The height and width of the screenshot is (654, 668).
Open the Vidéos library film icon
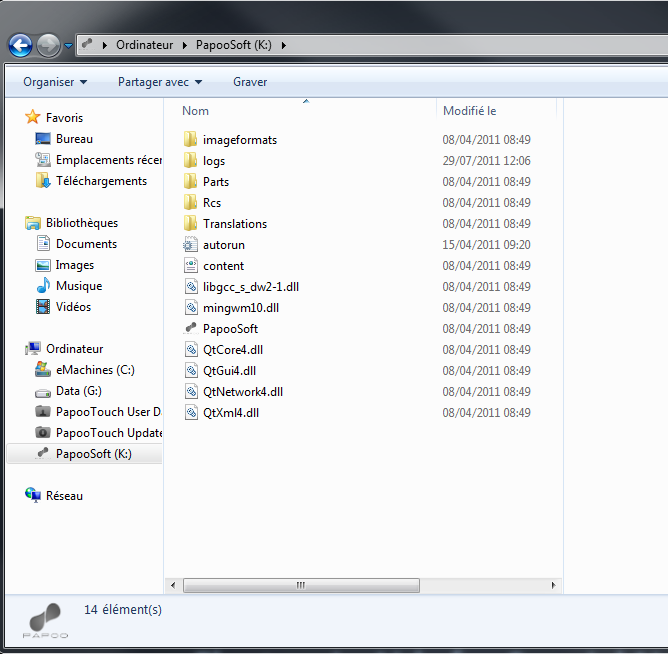click(43, 307)
